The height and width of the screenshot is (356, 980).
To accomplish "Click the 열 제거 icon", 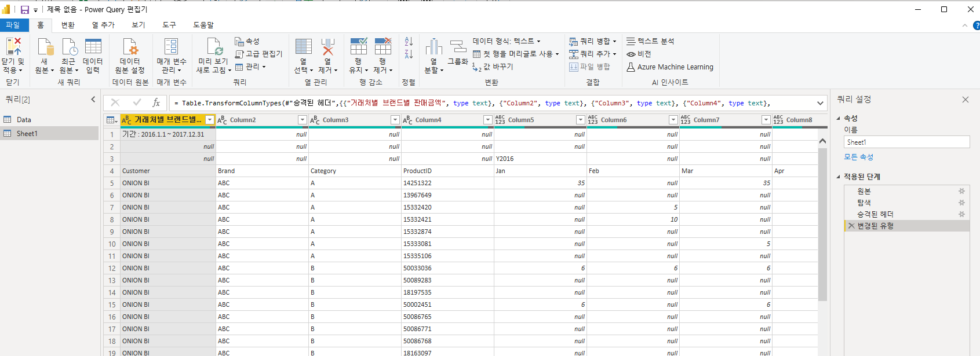I will [x=328, y=46].
